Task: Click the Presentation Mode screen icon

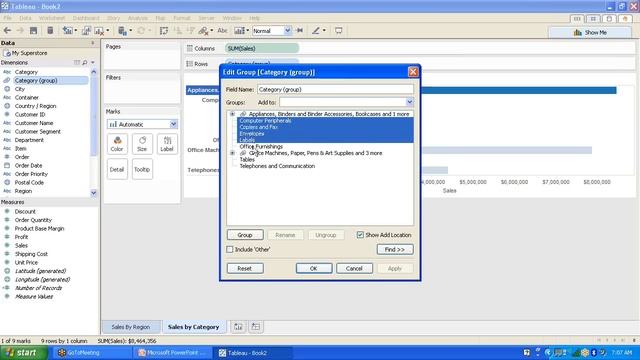Action: pos(338,31)
